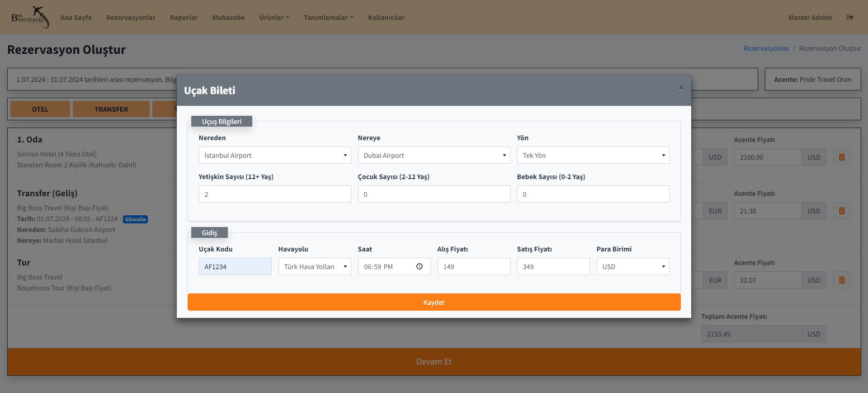
Task: Click the Sorriso Hotel (4 Yıldız Otel) text
Action: 57,154
